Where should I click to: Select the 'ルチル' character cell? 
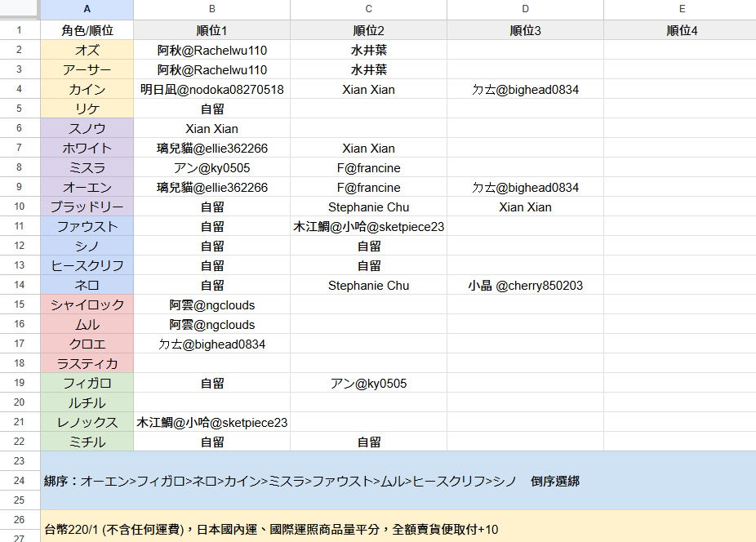point(87,403)
